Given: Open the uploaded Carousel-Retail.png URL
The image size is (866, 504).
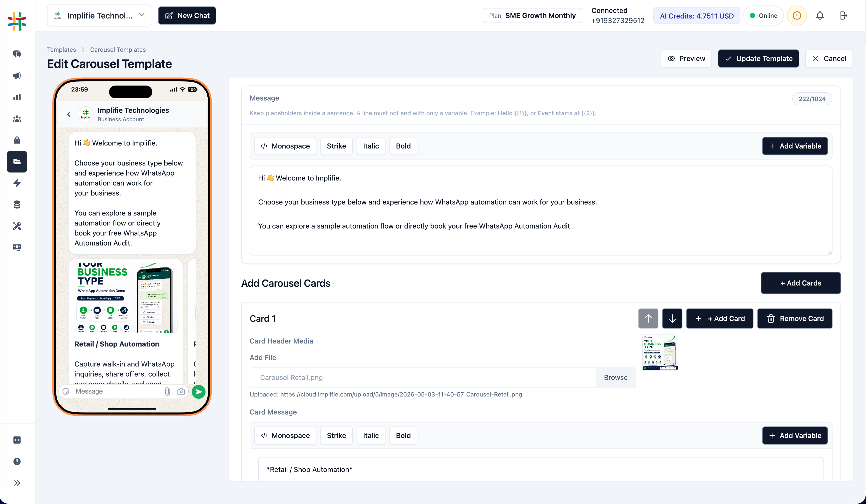Looking at the screenshot, I should pos(401,394).
